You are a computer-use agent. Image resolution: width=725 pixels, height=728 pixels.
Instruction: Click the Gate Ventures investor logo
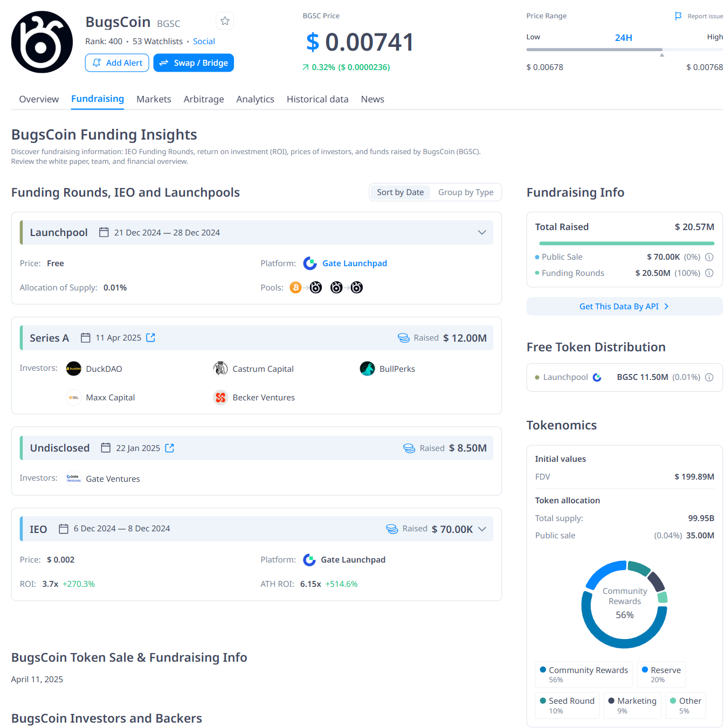[74, 479]
